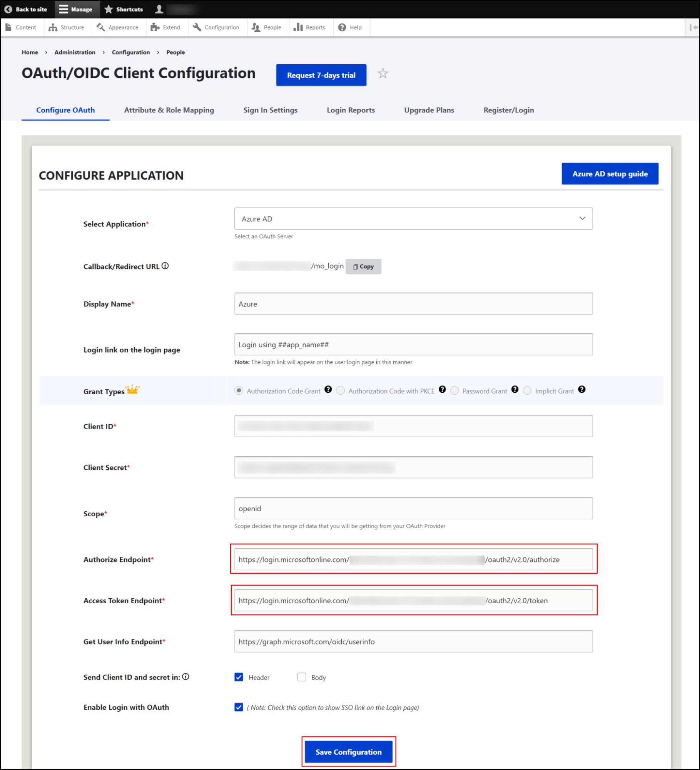The image size is (700, 770).
Task: Select the Password Grant radio button
Action: (x=454, y=390)
